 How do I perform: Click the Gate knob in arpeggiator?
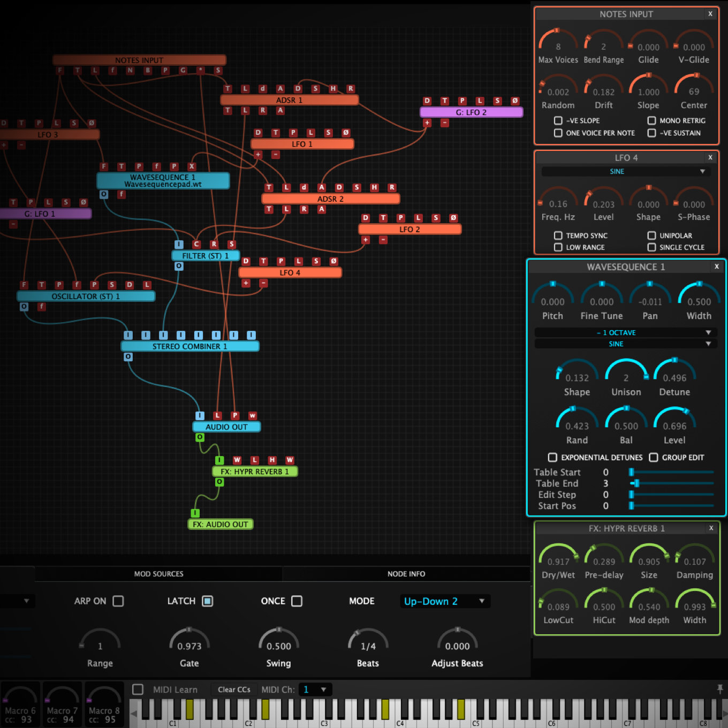[189, 642]
